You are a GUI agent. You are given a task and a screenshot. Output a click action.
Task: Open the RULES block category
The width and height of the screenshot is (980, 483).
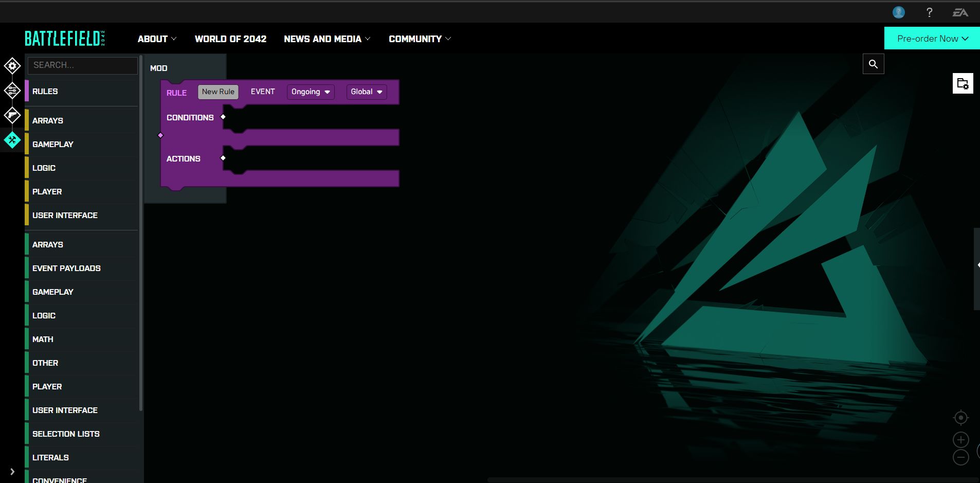coord(81,91)
